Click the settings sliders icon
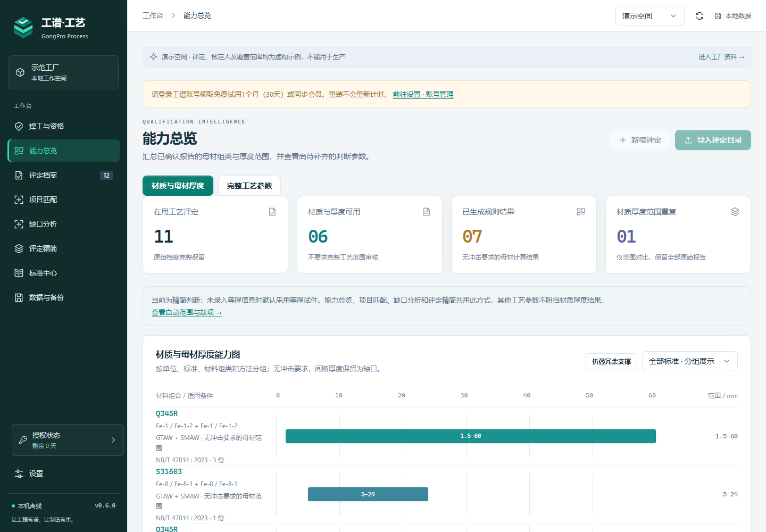 19,473
